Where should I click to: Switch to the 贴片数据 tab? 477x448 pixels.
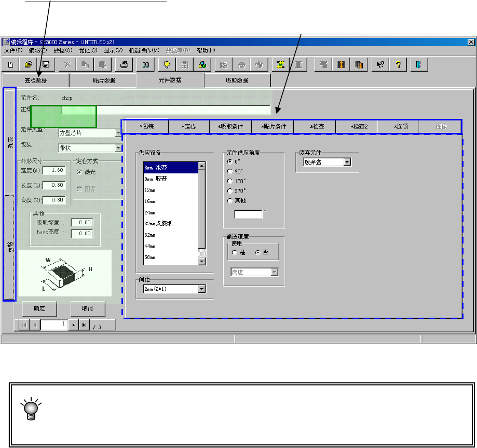103,80
